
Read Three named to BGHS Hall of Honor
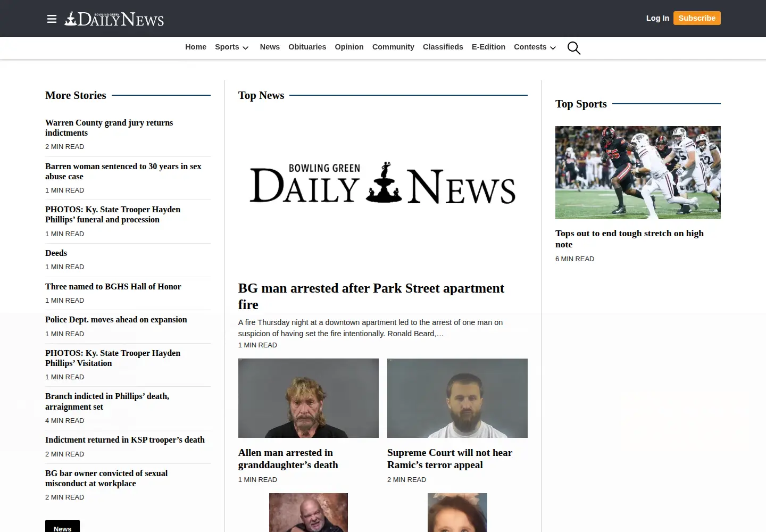[113, 287]
